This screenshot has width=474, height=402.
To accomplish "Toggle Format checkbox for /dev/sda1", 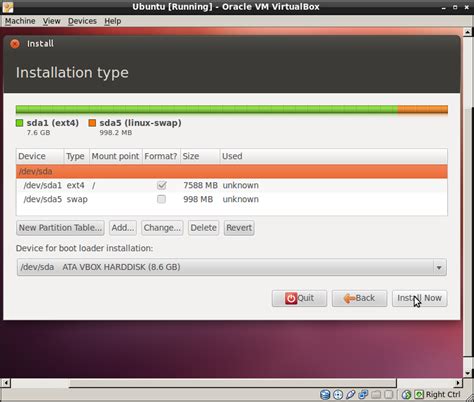I will pos(162,185).
